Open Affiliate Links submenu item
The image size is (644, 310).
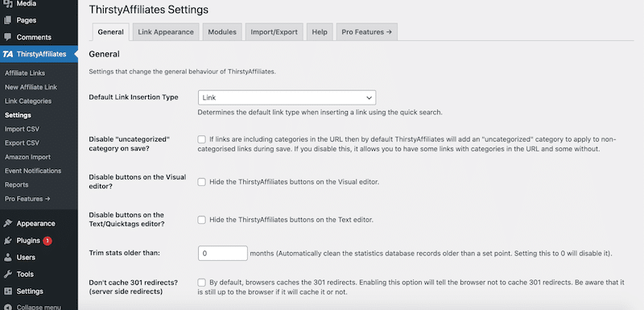25,73
